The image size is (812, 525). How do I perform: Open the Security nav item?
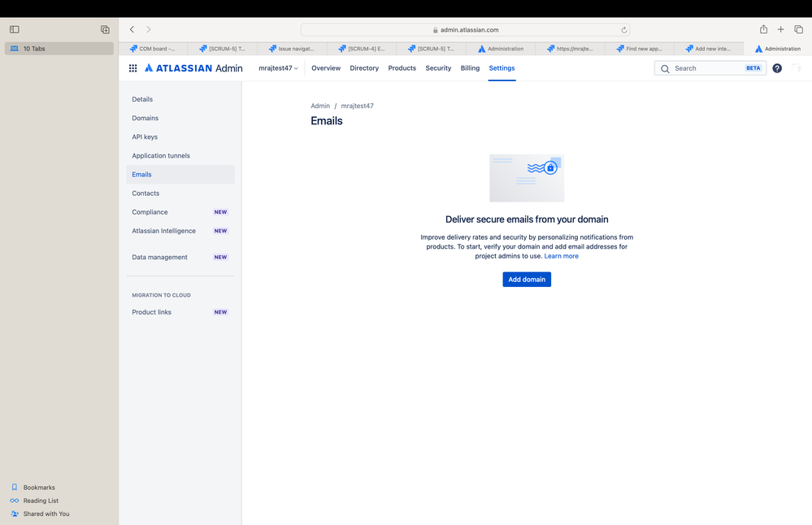tap(438, 67)
